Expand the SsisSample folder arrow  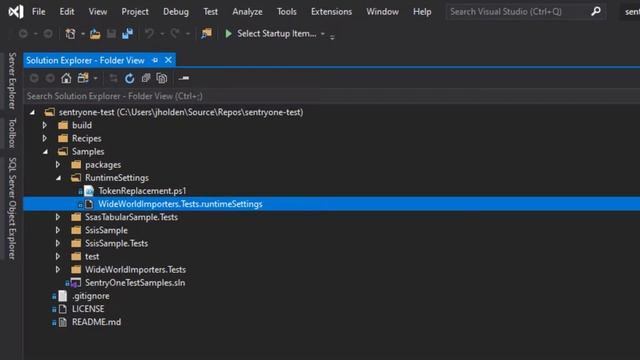coord(58,230)
